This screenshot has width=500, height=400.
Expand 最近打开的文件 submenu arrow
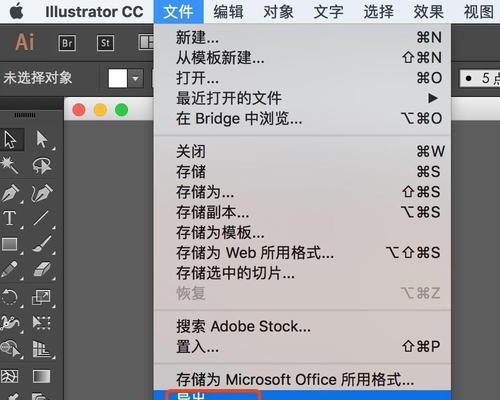pyautogui.click(x=433, y=98)
